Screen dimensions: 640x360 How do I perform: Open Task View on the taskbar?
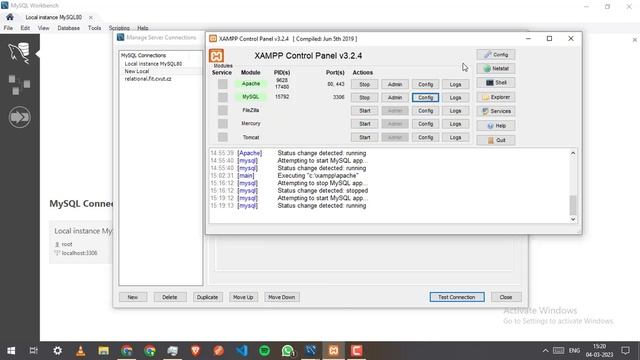[34, 351]
